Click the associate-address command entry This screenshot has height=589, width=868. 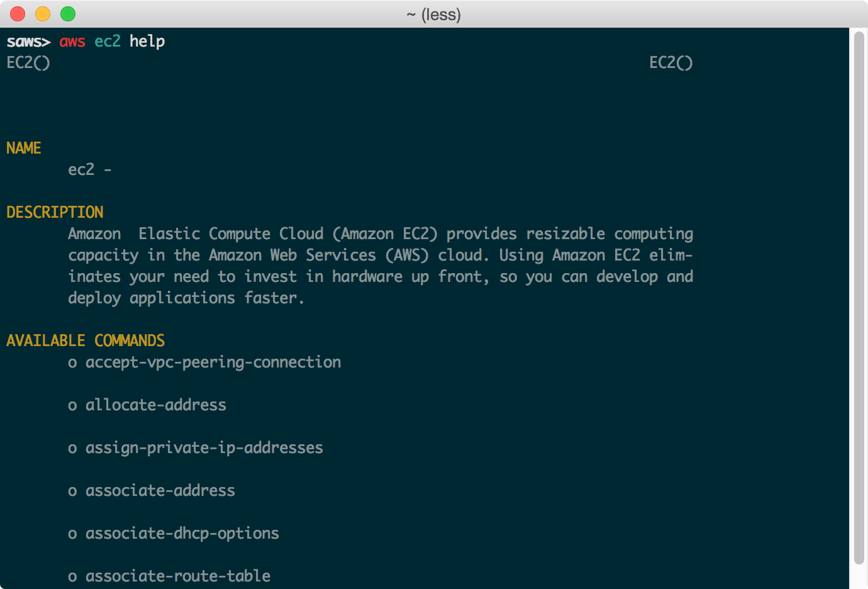click(x=160, y=491)
